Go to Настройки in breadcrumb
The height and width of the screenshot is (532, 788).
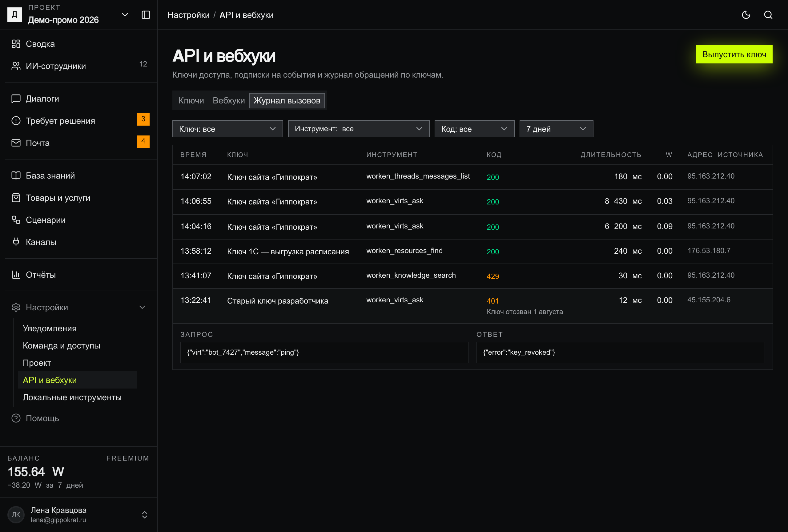point(188,15)
